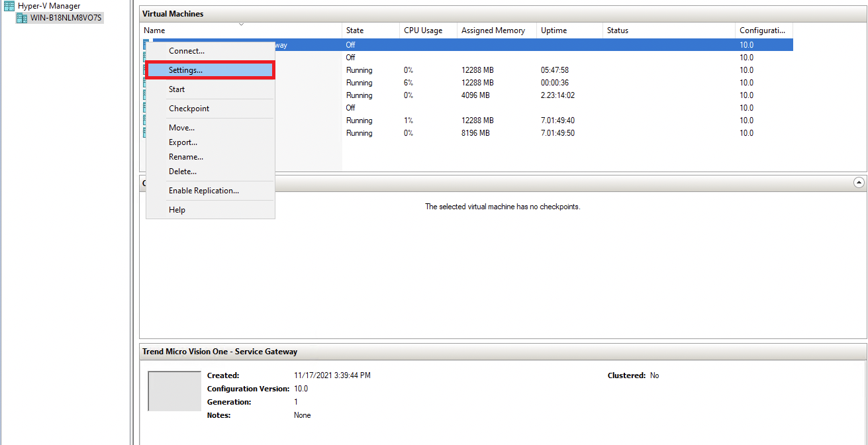This screenshot has width=868, height=445.
Task: Click the VM icon on the selected Service Gateway row
Action: pyautogui.click(x=146, y=44)
